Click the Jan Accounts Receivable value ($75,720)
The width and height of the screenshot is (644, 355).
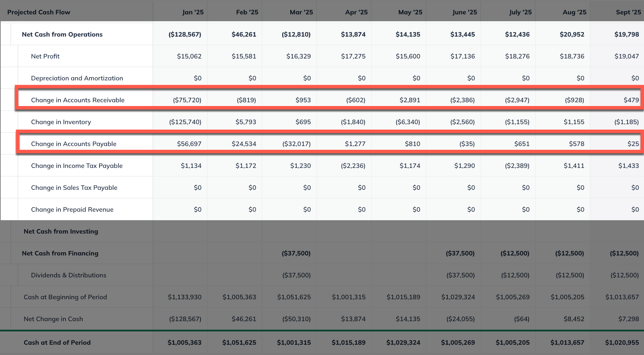tap(187, 100)
